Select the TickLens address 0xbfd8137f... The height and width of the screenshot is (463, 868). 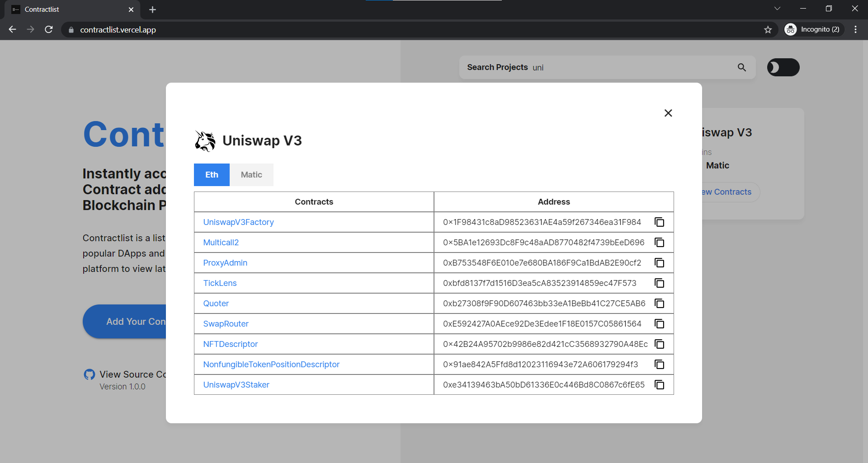click(x=539, y=283)
